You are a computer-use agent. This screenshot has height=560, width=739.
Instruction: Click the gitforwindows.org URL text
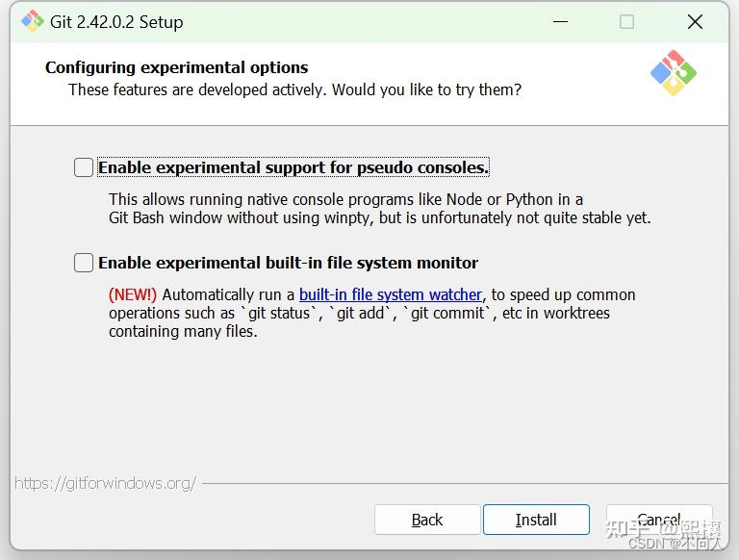(x=105, y=483)
